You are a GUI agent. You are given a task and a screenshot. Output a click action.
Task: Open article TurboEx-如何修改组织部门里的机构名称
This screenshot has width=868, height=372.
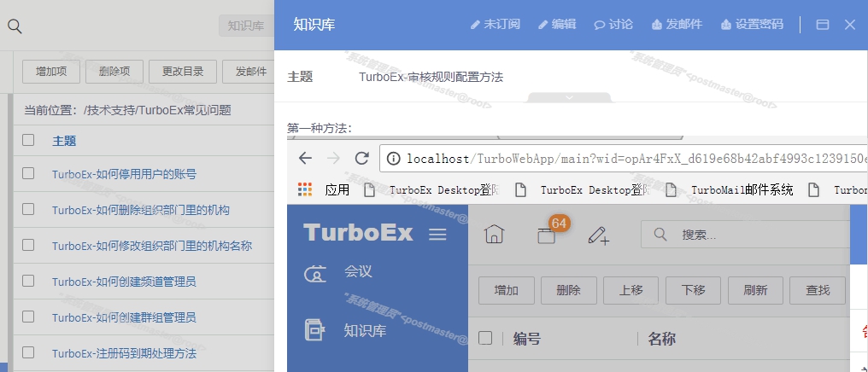coord(152,246)
